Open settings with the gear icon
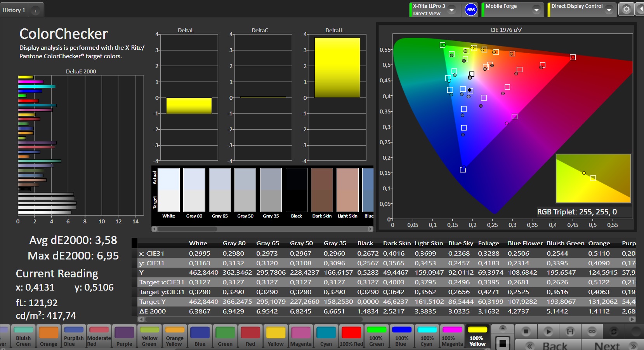This screenshot has width=644, height=350. (x=626, y=9)
